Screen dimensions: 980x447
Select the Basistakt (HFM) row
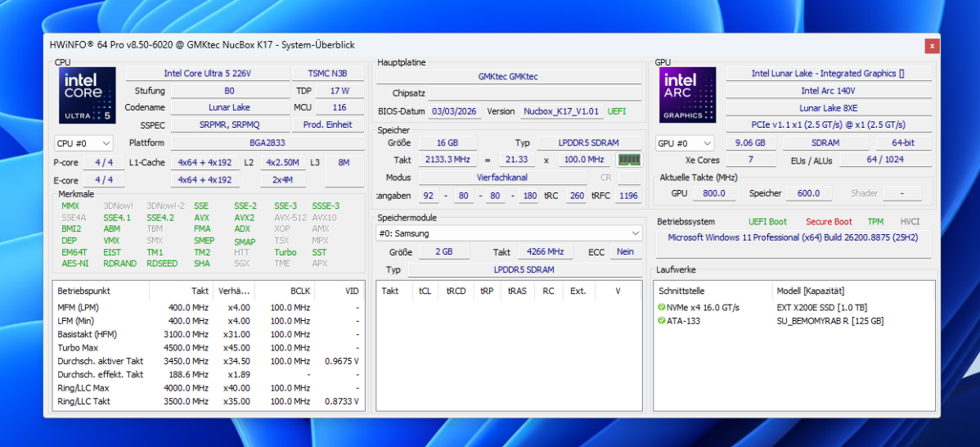[209, 335]
